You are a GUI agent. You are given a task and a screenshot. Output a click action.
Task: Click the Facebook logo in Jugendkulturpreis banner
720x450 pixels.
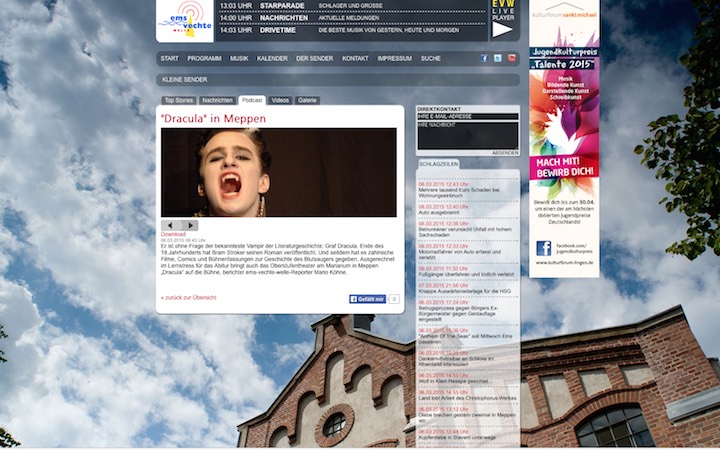[x=544, y=248]
